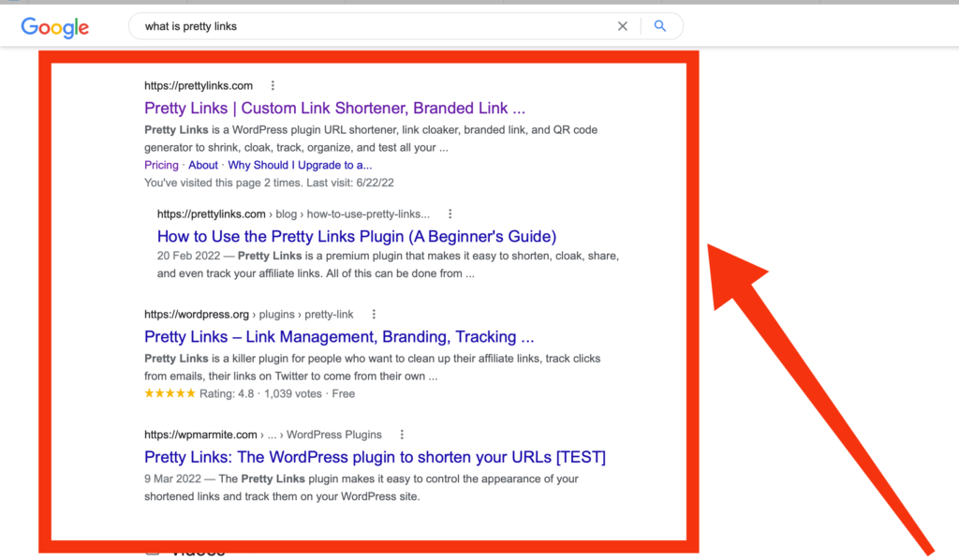Click the 'killer plugin' snippet under wordpress.org result
959x560 pixels.
click(373, 367)
